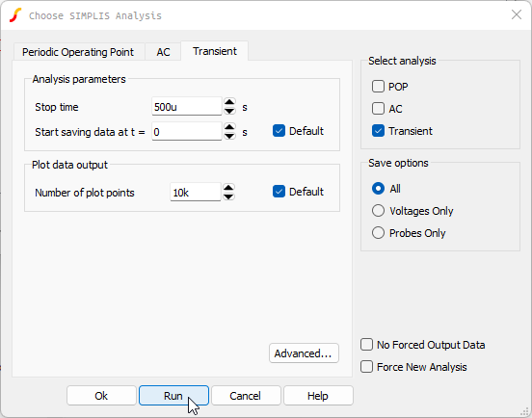Increase Stop time with up arrow
532x418 pixels.
pos(229,102)
